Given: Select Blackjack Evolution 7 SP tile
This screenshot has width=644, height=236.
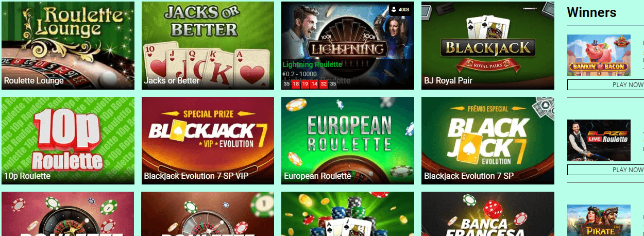Looking at the screenshot, I should click(x=488, y=141).
